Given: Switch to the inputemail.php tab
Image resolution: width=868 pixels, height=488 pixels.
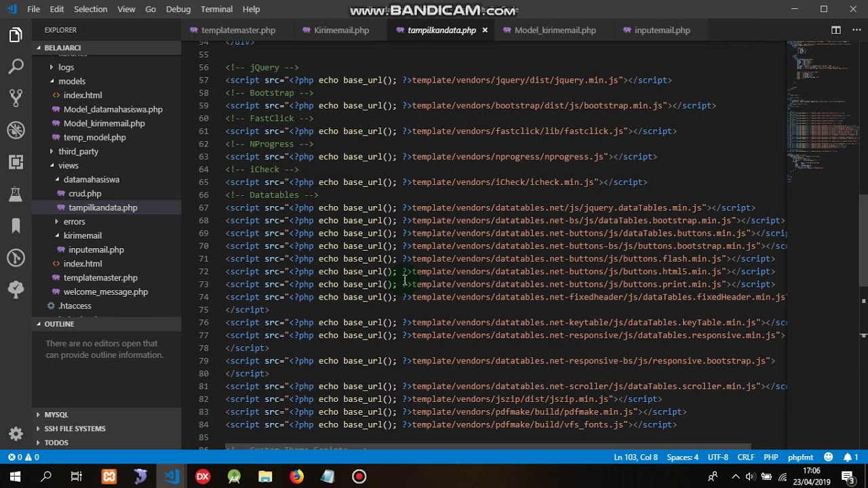Looking at the screenshot, I should (662, 30).
